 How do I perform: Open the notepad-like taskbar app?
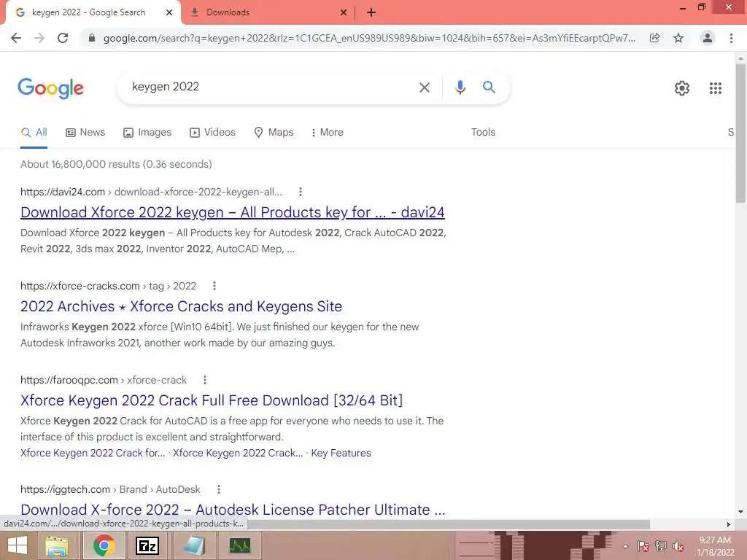pyautogui.click(x=194, y=545)
